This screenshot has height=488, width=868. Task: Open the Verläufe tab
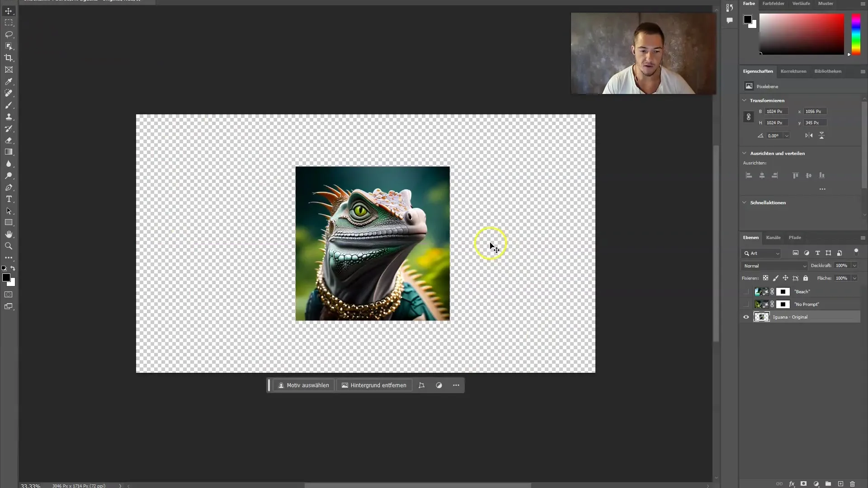pos(801,4)
